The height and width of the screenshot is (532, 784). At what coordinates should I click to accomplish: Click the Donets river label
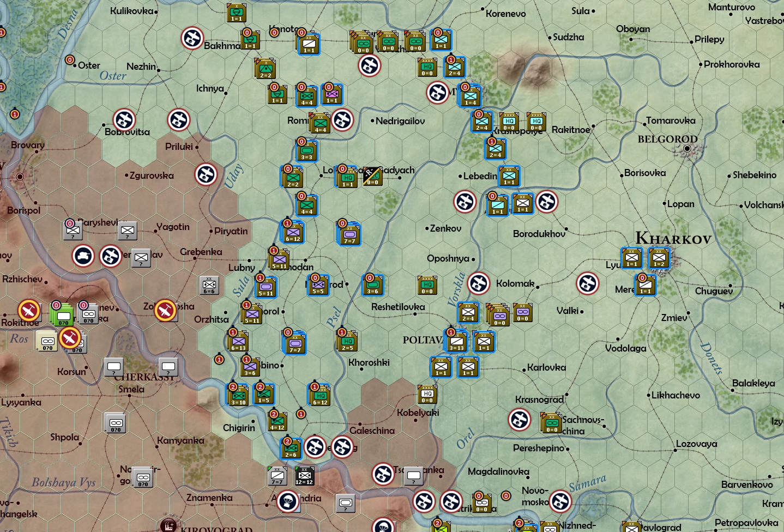[712, 359]
